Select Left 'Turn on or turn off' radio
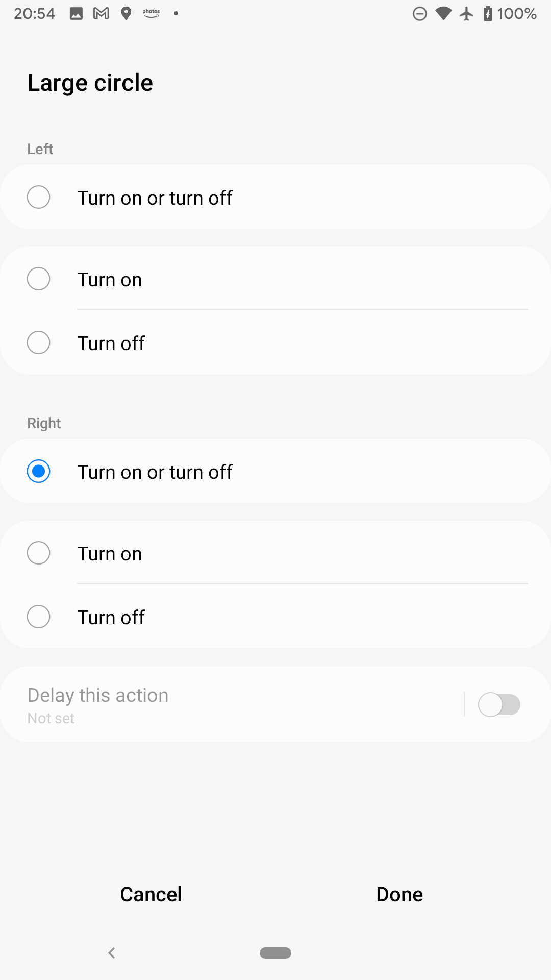Screen dimensions: 551x980 tap(39, 198)
